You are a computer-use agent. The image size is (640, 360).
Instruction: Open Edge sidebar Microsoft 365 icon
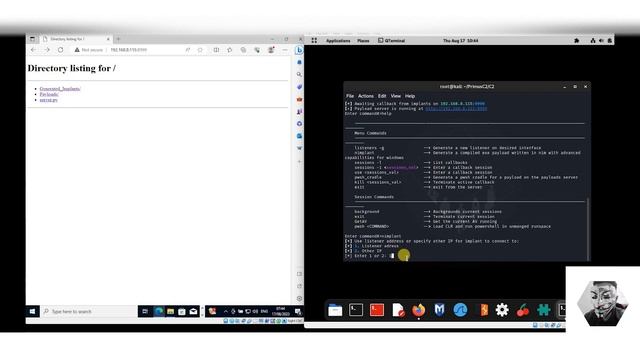point(299,124)
